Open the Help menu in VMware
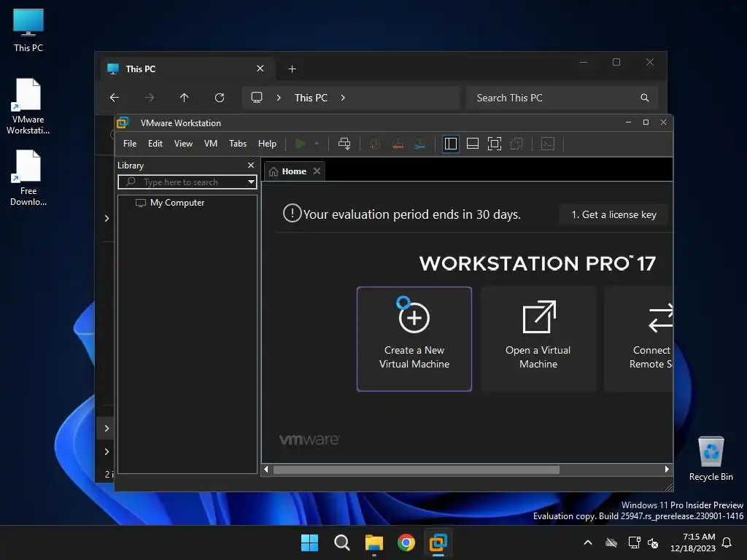Screen dimensions: 747x560 click(x=267, y=144)
